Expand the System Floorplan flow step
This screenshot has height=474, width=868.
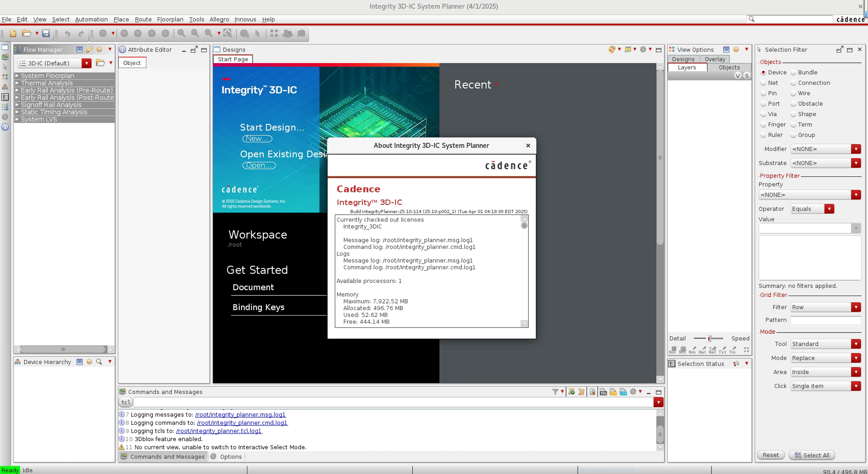pos(17,76)
